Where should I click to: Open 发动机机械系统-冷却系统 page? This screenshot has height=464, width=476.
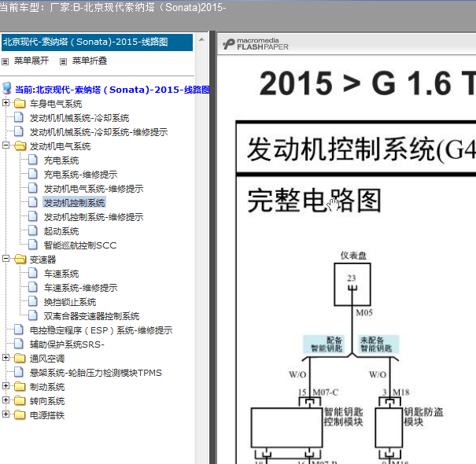(x=79, y=118)
